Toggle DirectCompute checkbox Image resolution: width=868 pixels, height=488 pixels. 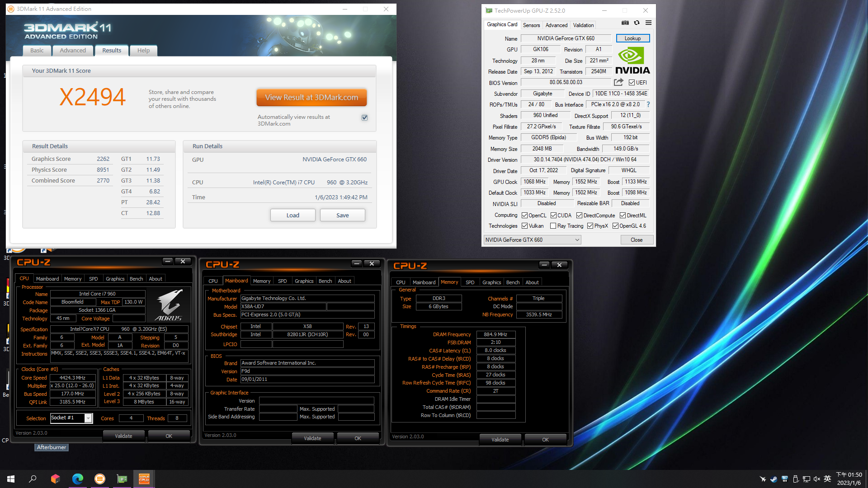579,216
